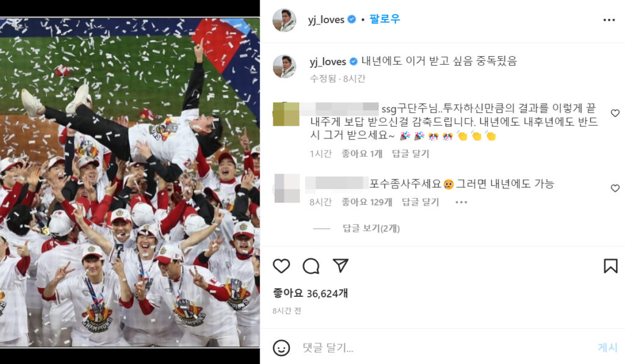Screen dimensions: 625x364
Task: View likes list 좋아요 129개
Action: click(367, 202)
